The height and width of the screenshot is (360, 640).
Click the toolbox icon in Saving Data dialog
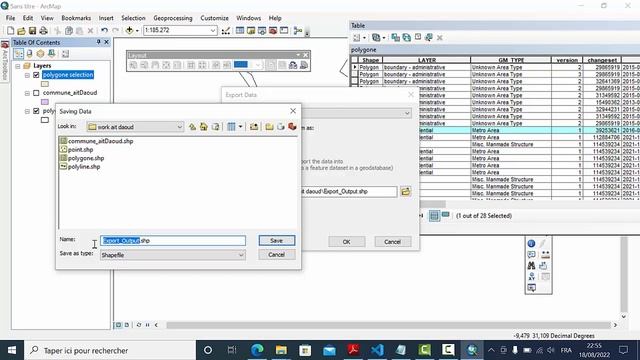pyautogui.click(x=292, y=127)
